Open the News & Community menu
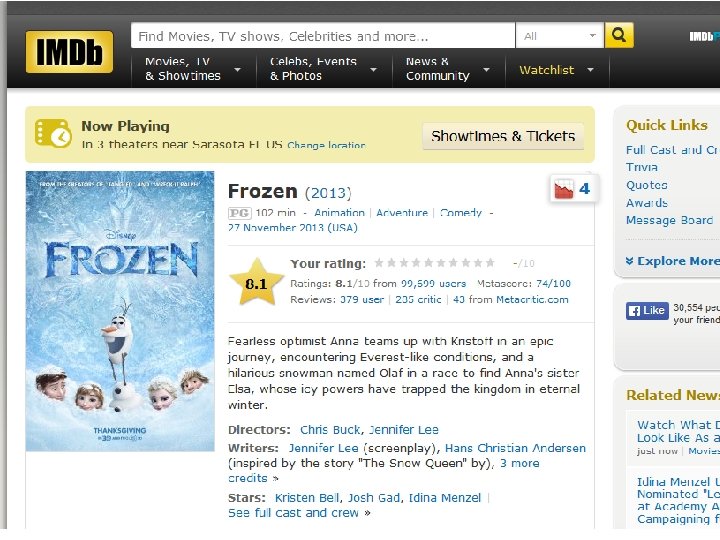 pyautogui.click(x=448, y=69)
